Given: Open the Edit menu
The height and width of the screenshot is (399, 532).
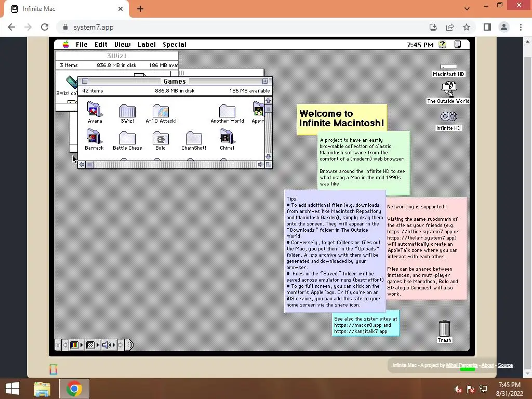Looking at the screenshot, I should 101,45.
